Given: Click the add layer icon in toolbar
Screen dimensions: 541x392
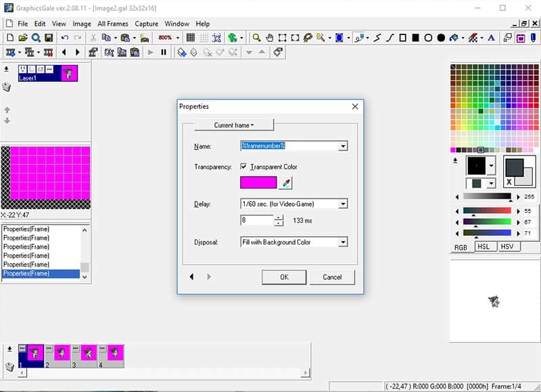Looking at the screenshot, I should click(182, 52).
